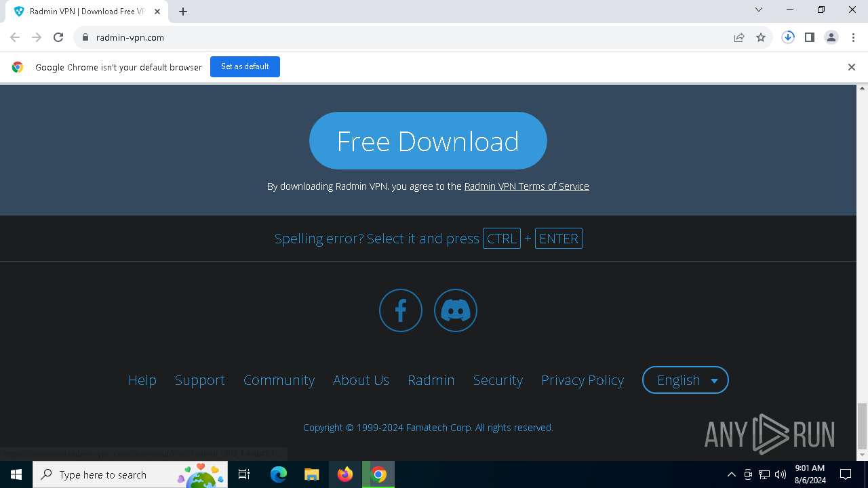Image resolution: width=868 pixels, height=488 pixels.
Task: Go to the Radmin footer link
Action: pyautogui.click(x=431, y=380)
